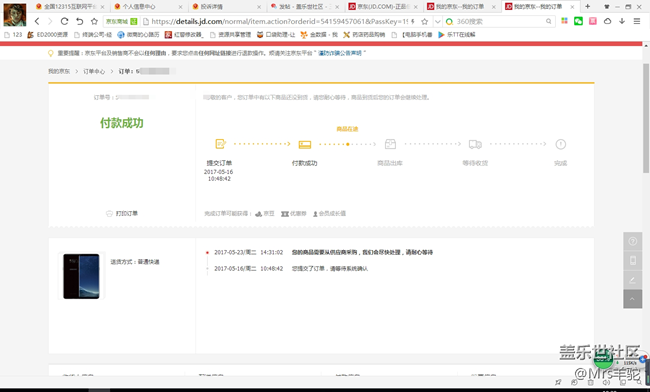Click the 完成 step circle icon
This screenshot has height=392, width=650.
click(x=560, y=144)
